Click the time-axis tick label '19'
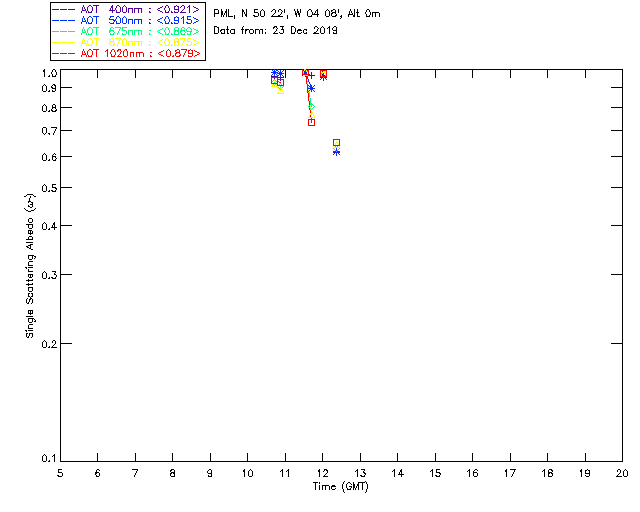Image resolution: width=640 pixels, height=512 pixels. [585, 473]
